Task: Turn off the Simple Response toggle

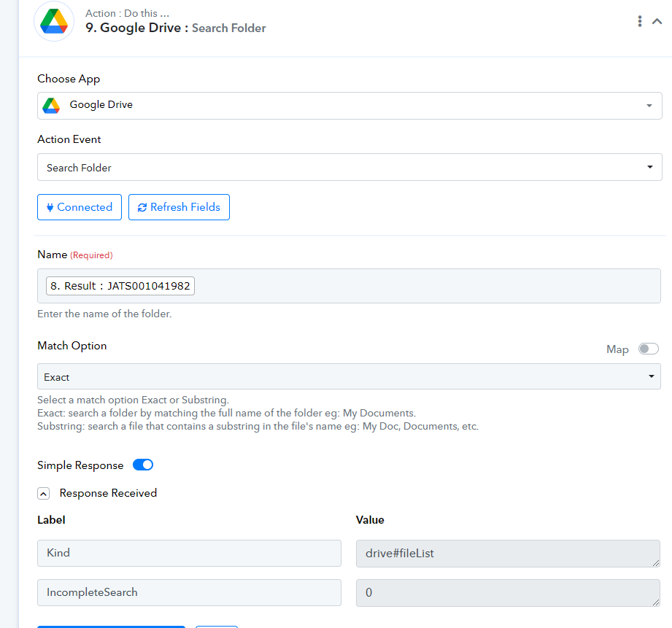Action: click(143, 465)
